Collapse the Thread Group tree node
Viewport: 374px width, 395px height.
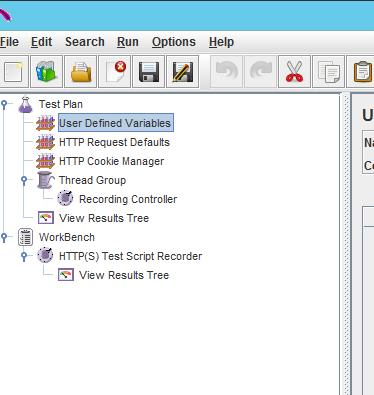[x=24, y=181]
